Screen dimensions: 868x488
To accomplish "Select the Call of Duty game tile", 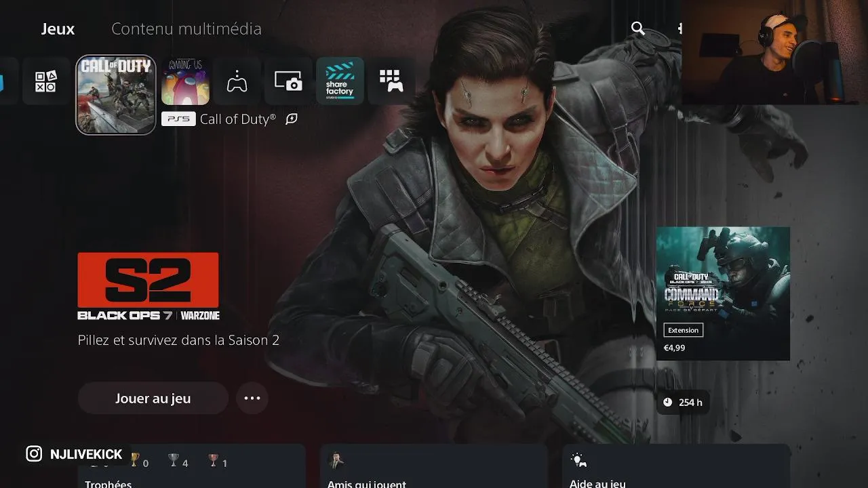I will [116, 95].
